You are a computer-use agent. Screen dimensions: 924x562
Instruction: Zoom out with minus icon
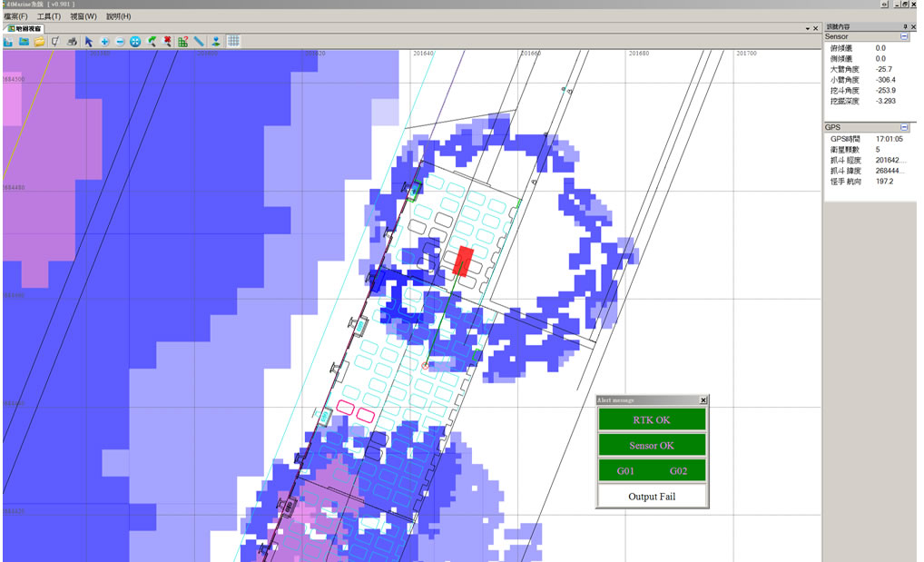tap(120, 41)
